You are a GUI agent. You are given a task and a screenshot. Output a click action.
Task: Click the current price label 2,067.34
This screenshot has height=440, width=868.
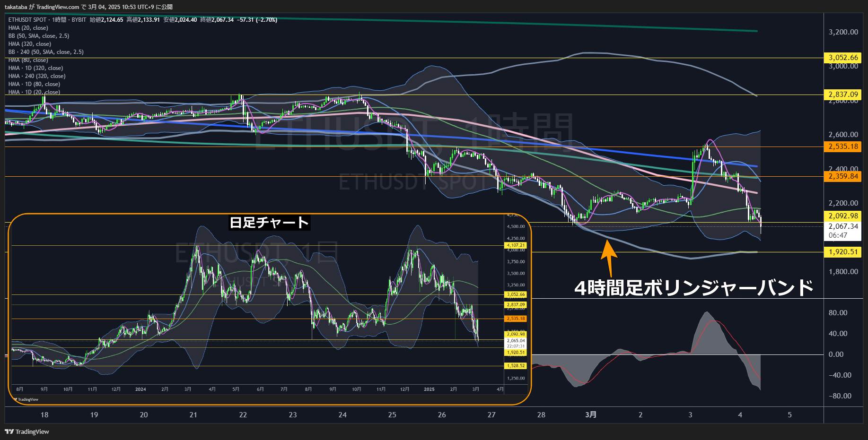(x=843, y=226)
